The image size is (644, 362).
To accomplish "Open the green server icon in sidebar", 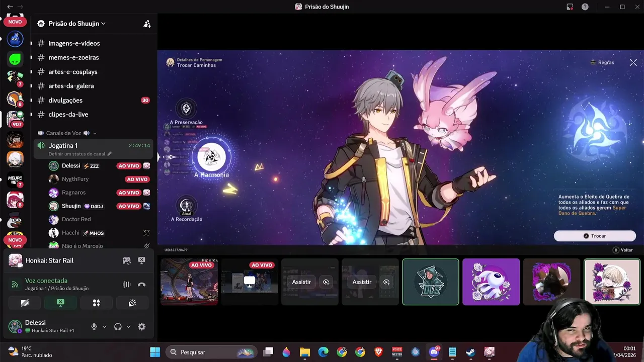I will [15, 59].
